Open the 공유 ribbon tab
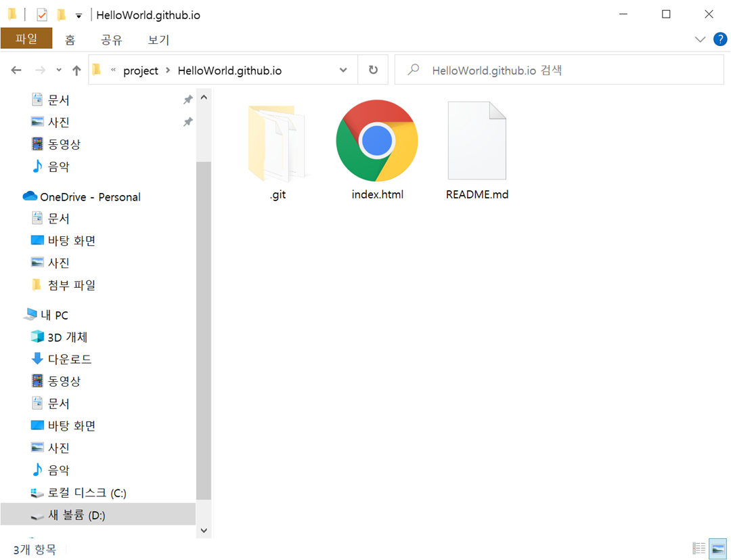Viewport: 731px width, 560px height. pos(112,40)
